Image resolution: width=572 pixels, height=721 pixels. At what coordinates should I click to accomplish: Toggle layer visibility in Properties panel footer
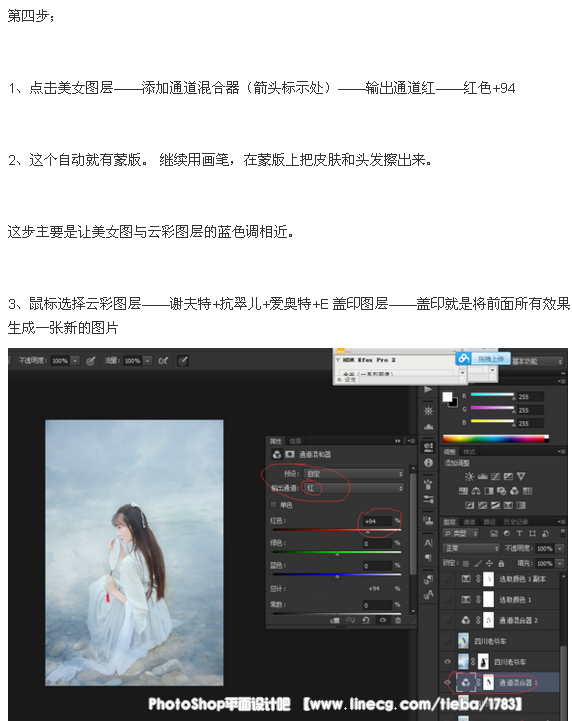click(383, 620)
